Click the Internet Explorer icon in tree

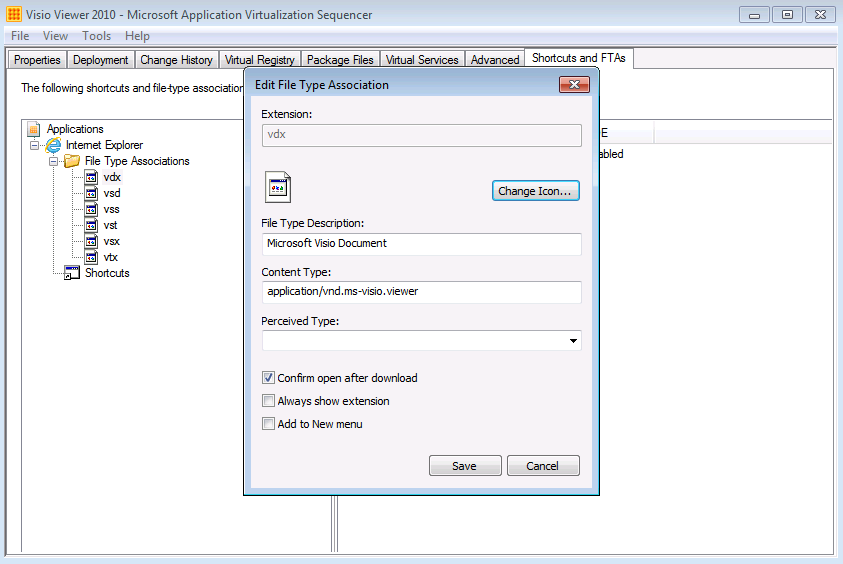53,145
